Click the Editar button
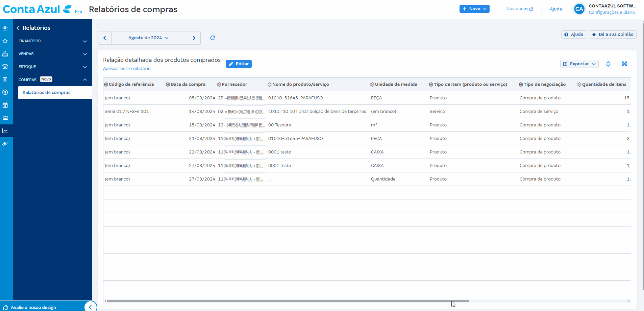 [239, 64]
